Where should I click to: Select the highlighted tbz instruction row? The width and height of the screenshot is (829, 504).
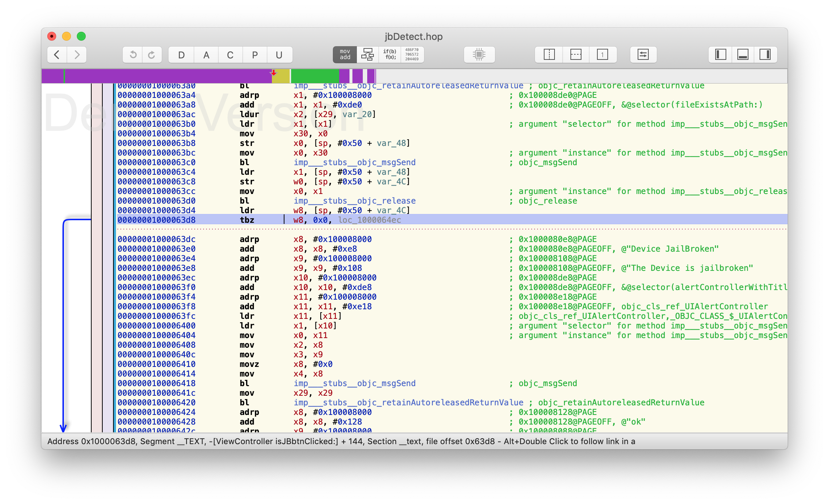click(452, 220)
